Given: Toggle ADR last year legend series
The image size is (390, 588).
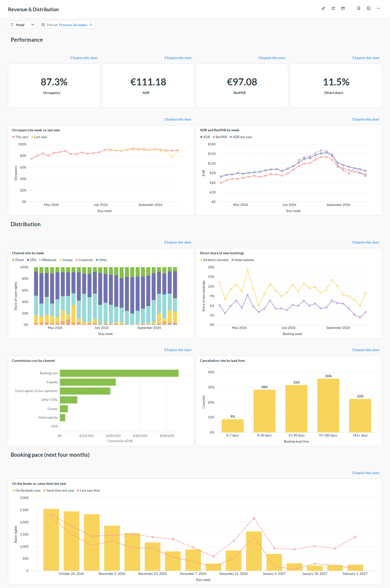Looking at the screenshot, I should click(241, 137).
